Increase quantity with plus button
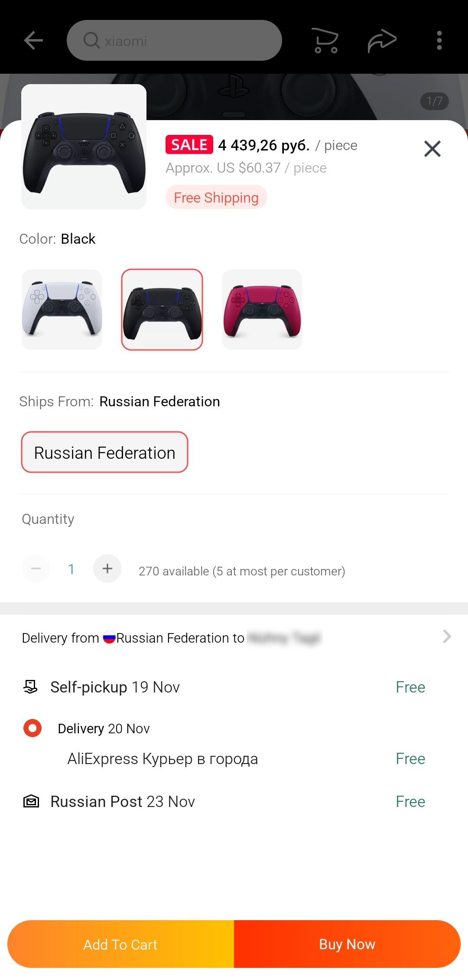 107,568
